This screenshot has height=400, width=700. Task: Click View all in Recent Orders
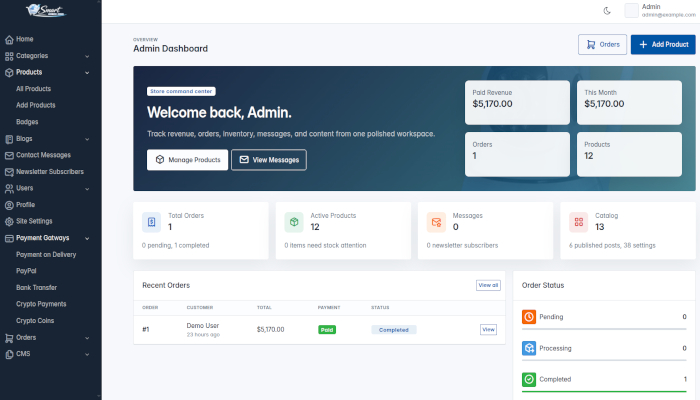[x=488, y=285]
